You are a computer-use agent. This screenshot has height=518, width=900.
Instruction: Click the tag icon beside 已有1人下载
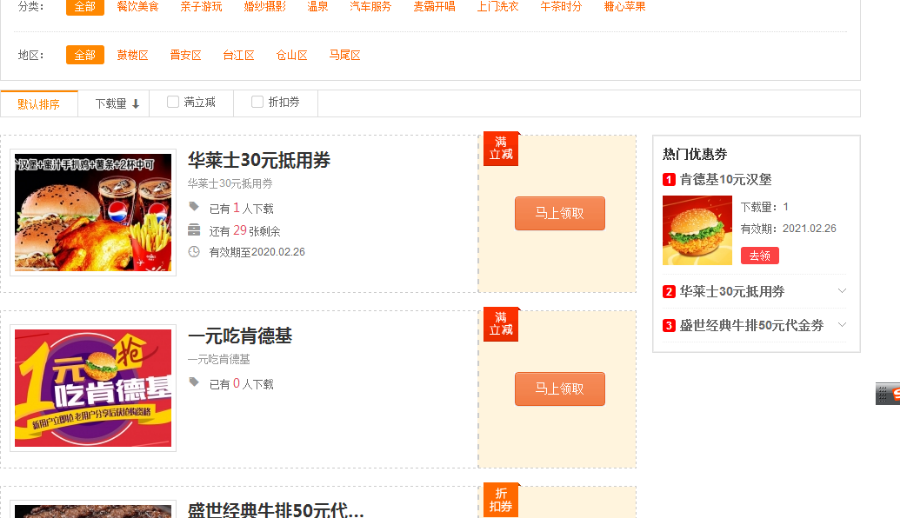tap(194, 206)
